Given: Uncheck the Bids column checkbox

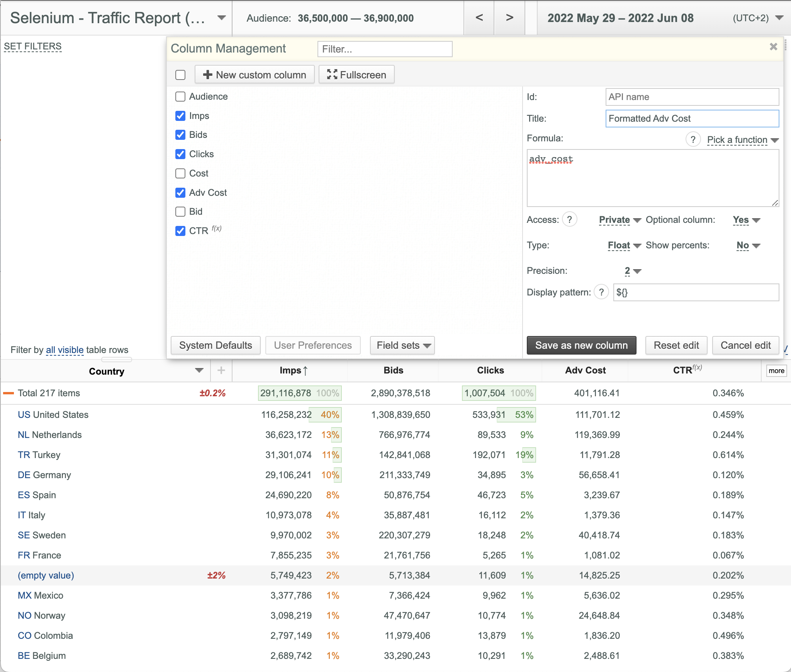Looking at the screenshot, I should point(180,135).
